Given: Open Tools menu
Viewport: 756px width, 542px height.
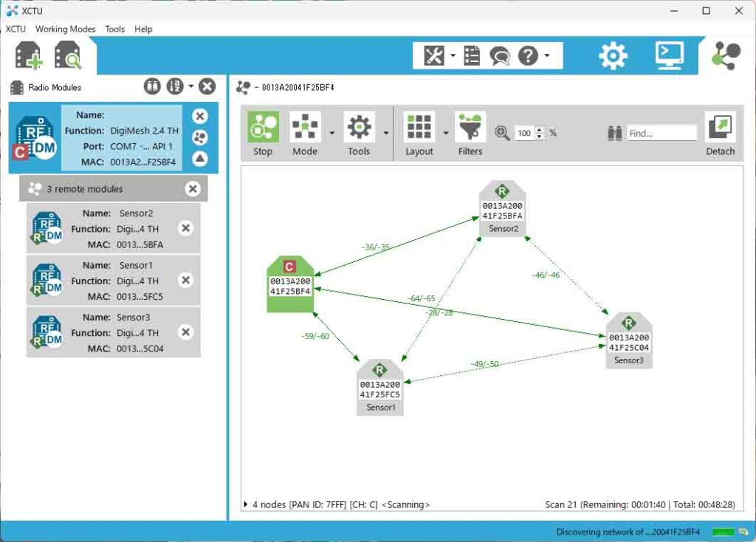Looking at the screenshot, I should tap(114, 29).
